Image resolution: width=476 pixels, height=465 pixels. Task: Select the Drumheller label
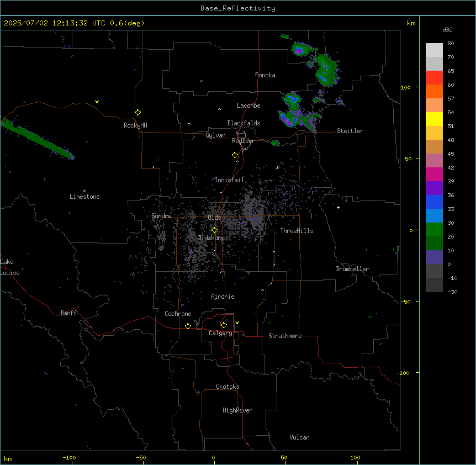pyautogui.click(x=352, y=269)
